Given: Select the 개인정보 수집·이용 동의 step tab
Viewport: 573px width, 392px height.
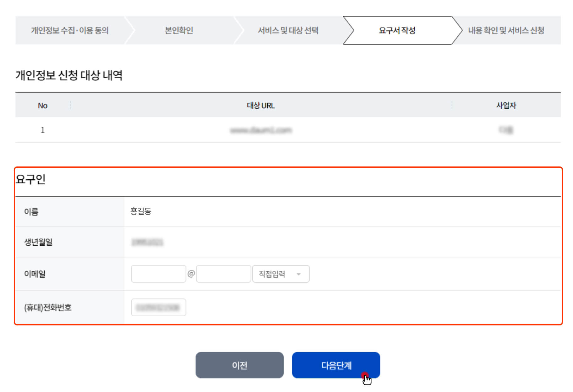Looking at the screenshot, I should [x=70, y=31].
